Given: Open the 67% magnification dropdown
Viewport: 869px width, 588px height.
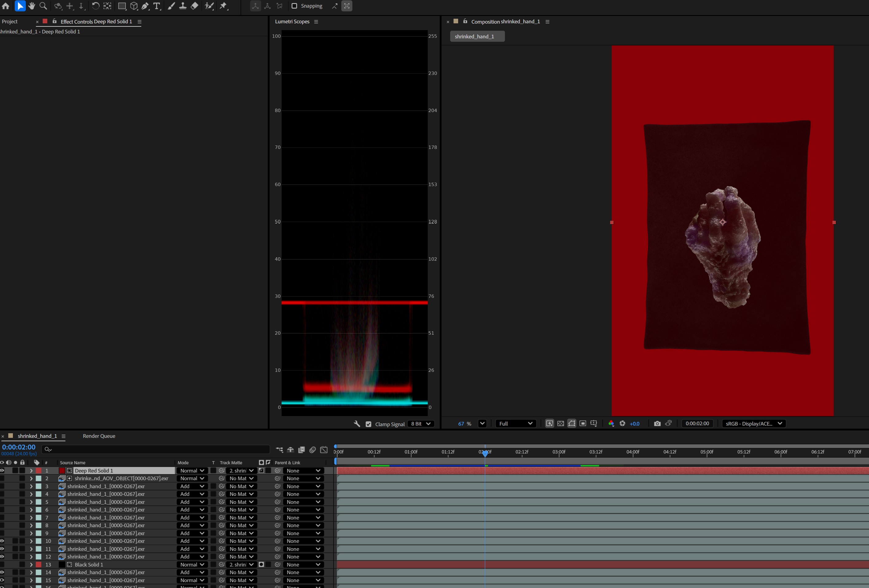Looking at the screenshot, I should pyautogui.click(x=482, y=423).
